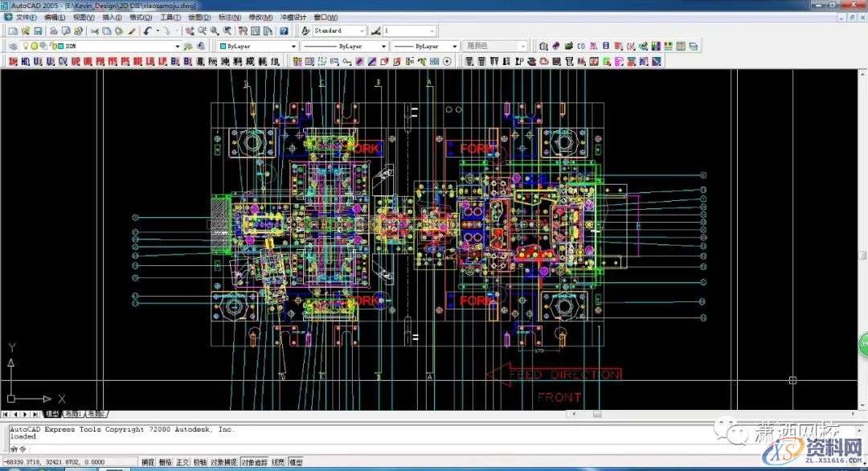868x471 pixels.
Task: Switch to the 布局1 layout tab
Action: pyautogui.click(x=73, y=414)
